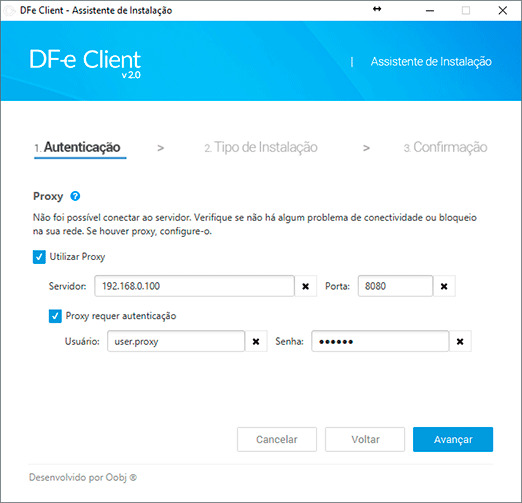Clear the Senha field using its X icon
This screenshot has width=522, height=503.
(x=460, y=341)
